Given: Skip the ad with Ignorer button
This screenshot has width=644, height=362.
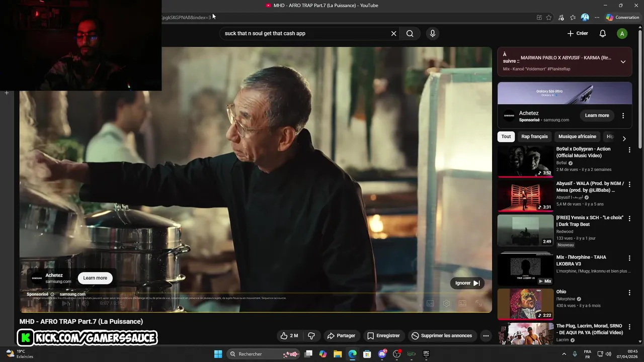Looking at the screenshot, I should tap(467, 283).
